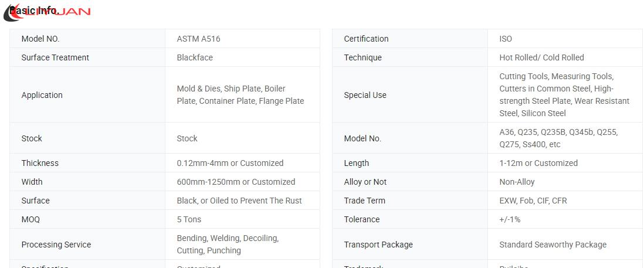Select the Width 600mm-1250mm value
Viewport: 644px width, 268px height.
(236, 182)
